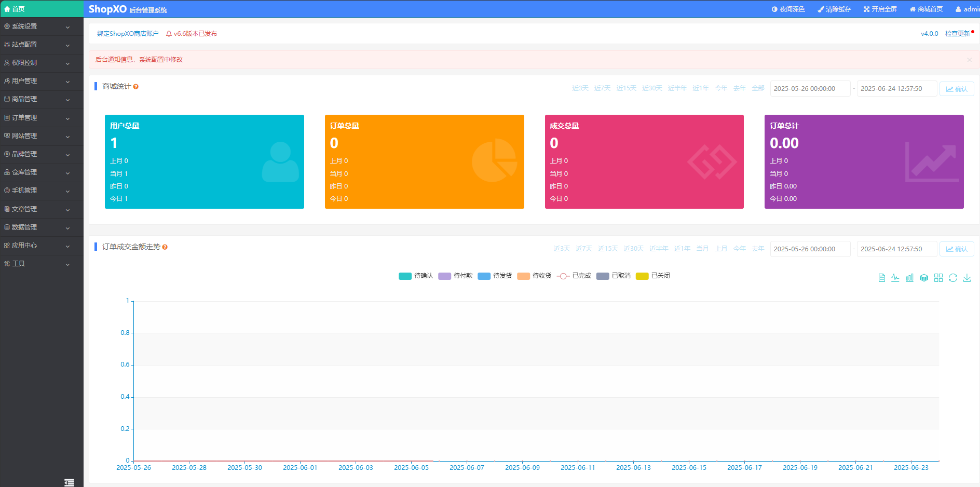
Task: Go to the 首页 home tab
Action: tap(42, 9)
